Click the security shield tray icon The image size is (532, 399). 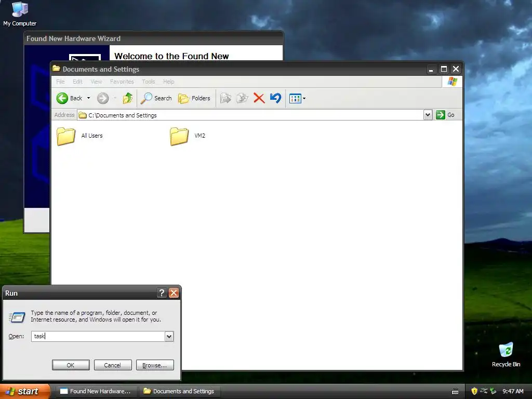pyautogui.click(x=474, y=391)
